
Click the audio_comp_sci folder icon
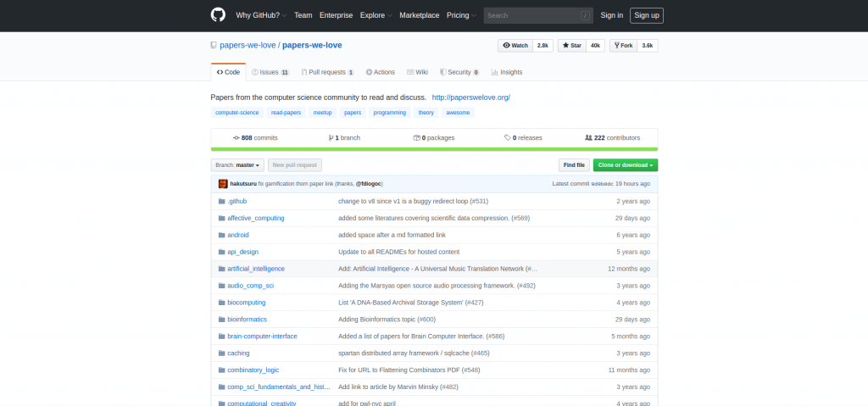coord(221,286)
